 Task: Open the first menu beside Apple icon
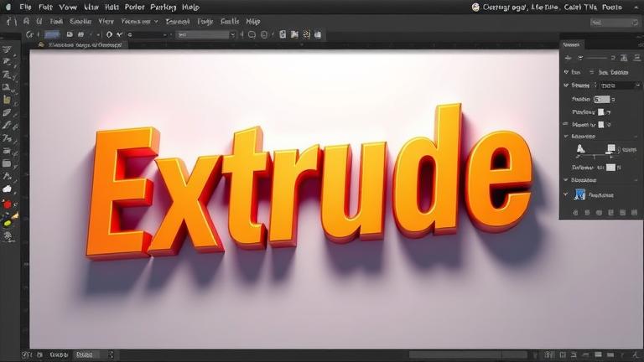[x=25, y=7]
